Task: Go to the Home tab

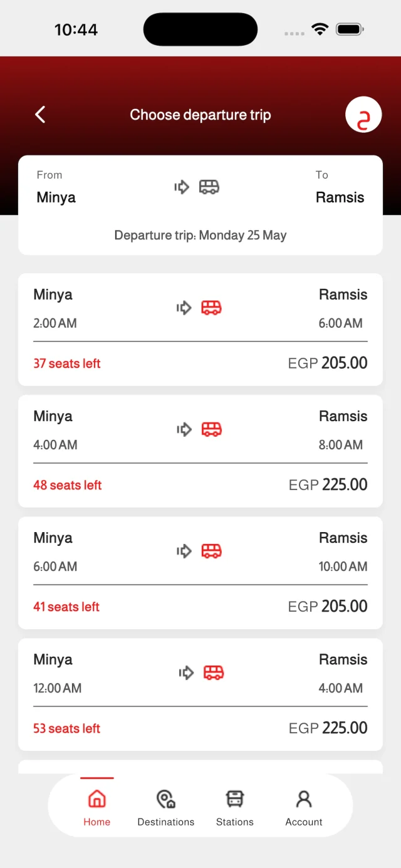Action: [97, 806]
